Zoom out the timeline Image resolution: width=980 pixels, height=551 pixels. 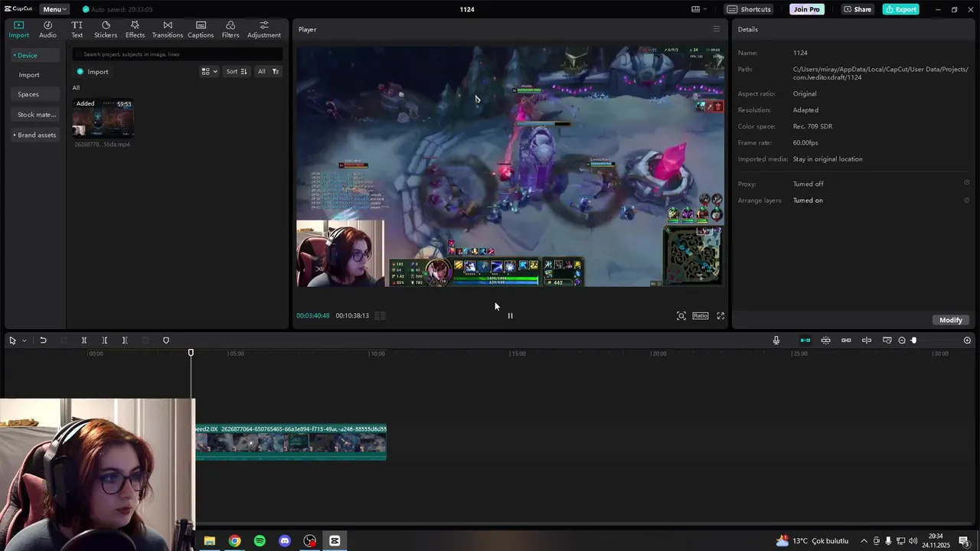click(902, 341)
